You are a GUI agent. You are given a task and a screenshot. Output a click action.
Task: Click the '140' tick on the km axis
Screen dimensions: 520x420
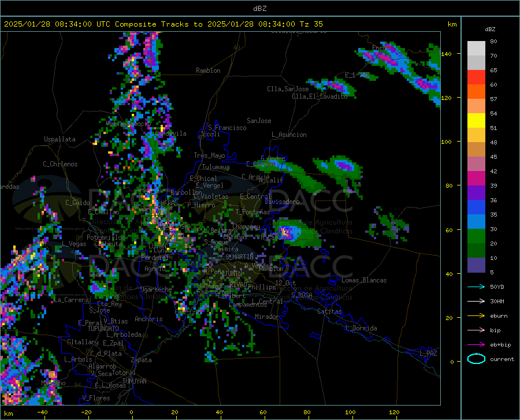pos(446,54)
